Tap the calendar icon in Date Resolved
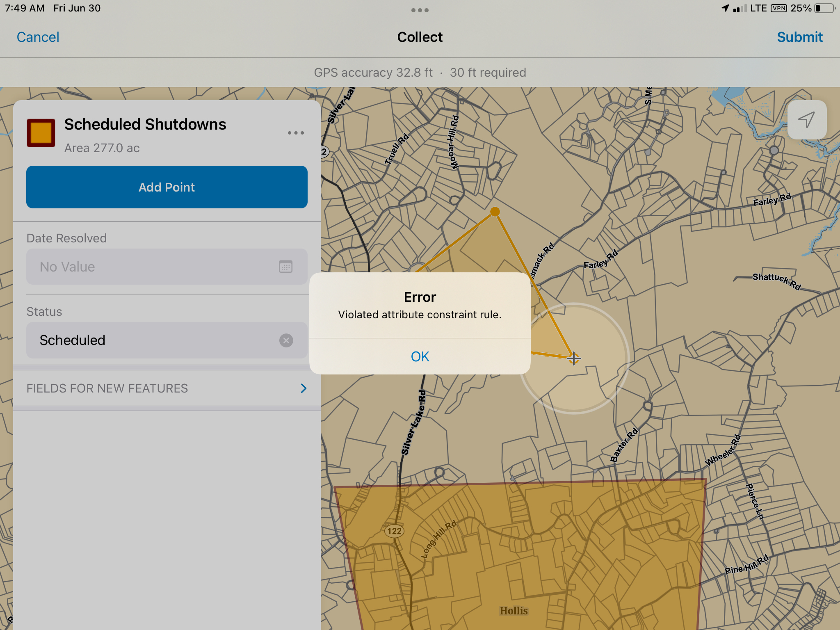840x630 pixels. [285, 267]
